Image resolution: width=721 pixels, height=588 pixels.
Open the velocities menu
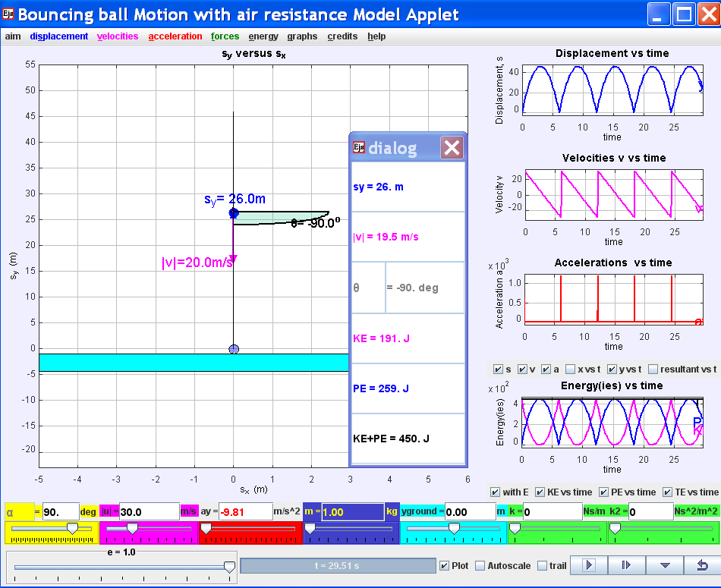[x=117, y=36]
